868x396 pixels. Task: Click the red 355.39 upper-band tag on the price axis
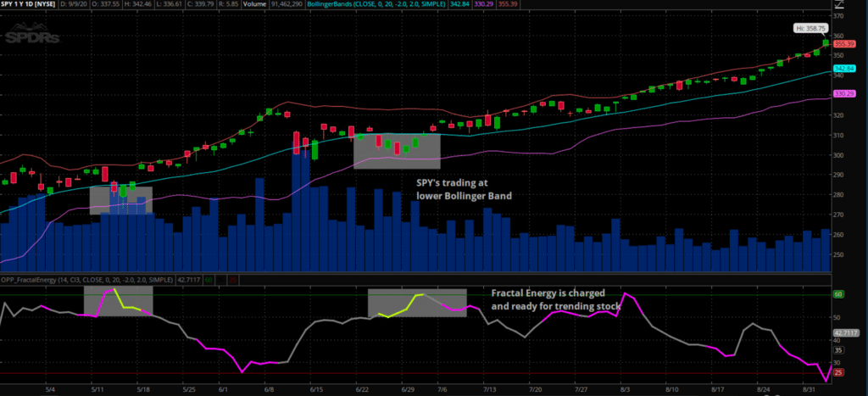pos(845,43)
